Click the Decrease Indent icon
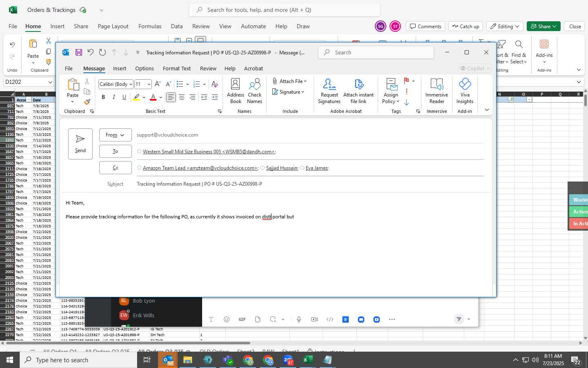The image size is (588, 368). tap(204, 97)
